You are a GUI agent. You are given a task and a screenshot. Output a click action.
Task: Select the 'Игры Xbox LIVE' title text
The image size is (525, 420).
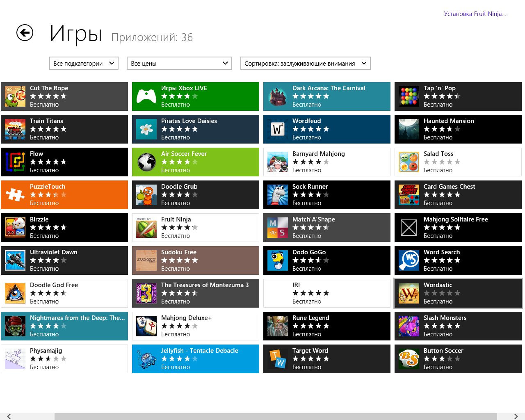(184, 88)
